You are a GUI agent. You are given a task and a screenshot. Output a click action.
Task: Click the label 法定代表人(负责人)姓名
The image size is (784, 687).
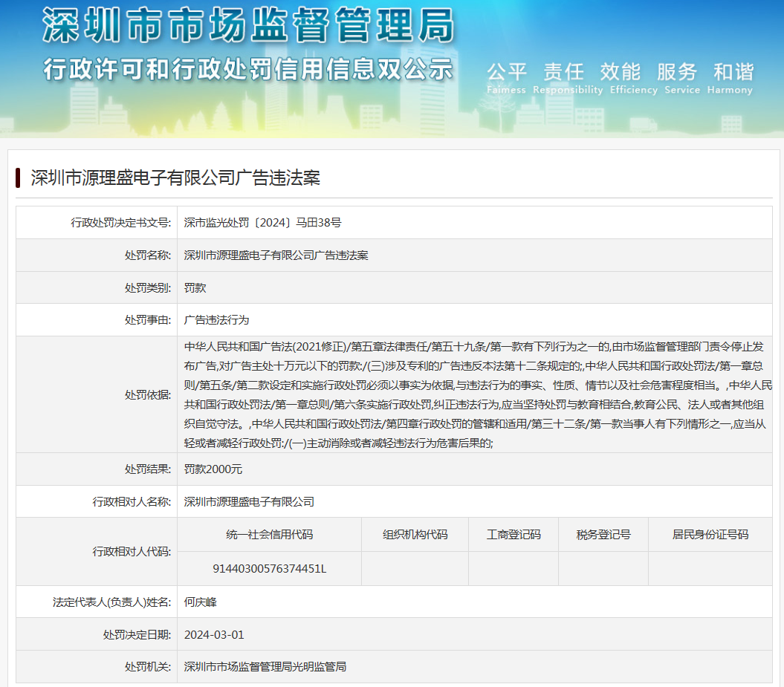click(111, 602)
